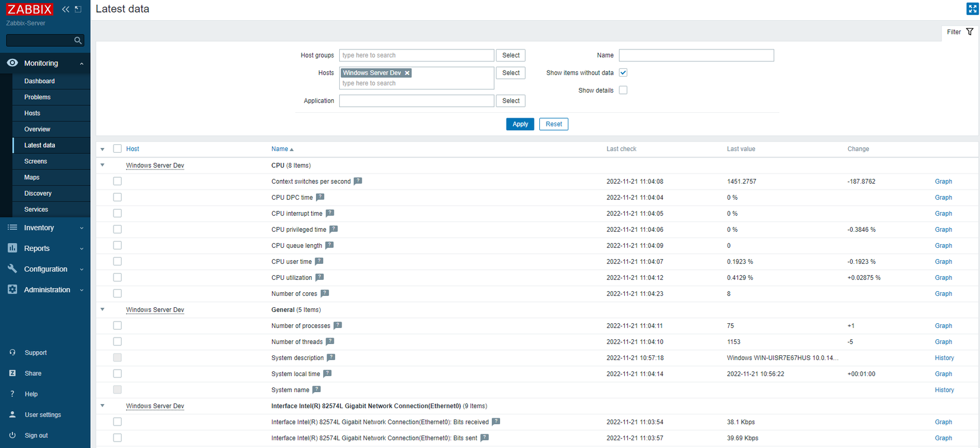Reset the filter
This screenshot has height=448, width=980.
(x=554, y=124)
